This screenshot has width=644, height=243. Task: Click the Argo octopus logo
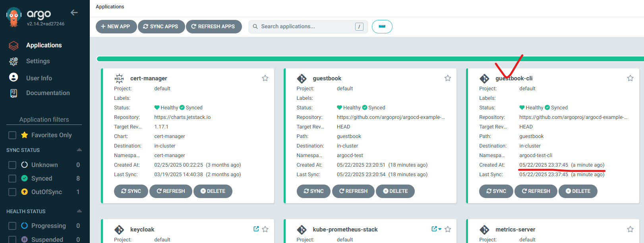[x=14, y=17]
